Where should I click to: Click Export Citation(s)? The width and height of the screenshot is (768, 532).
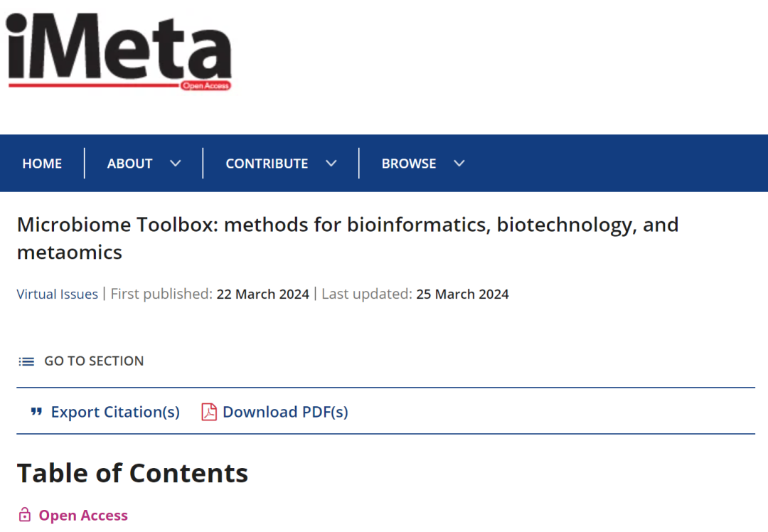(115, 412)
